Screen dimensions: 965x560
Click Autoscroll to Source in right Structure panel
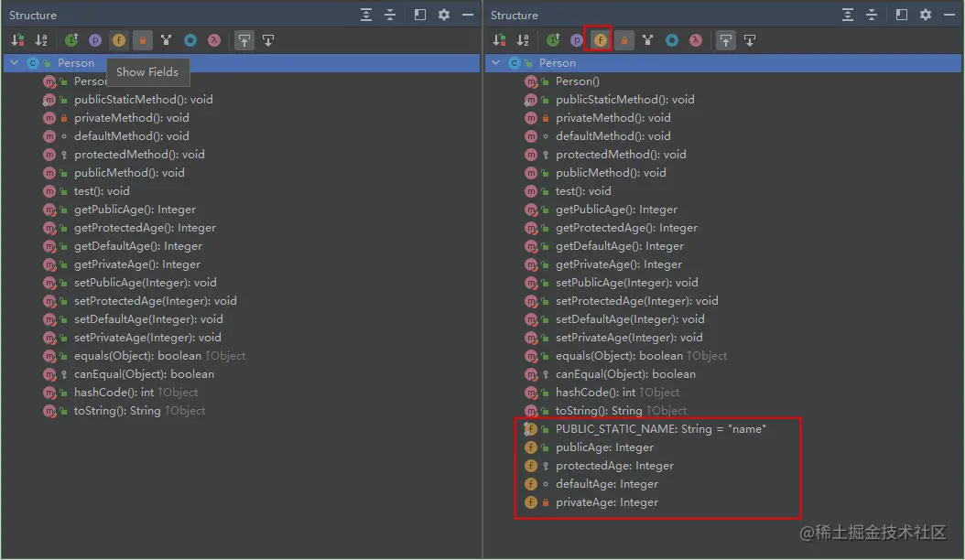[x=726, y=40]
